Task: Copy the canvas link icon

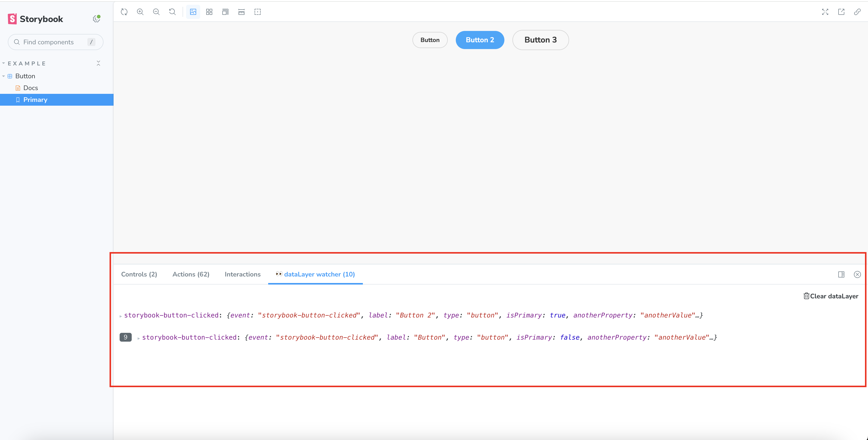Action: point(857,12)
